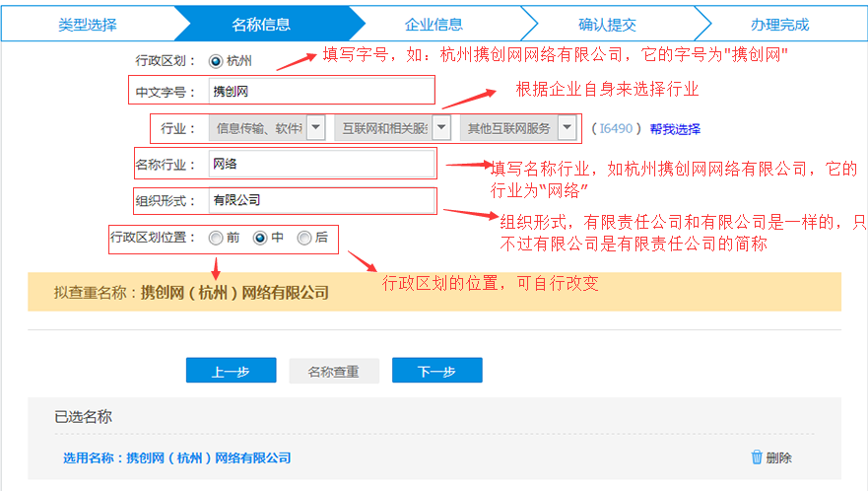Select the 办理完成 step tab

tap(780, 24)
